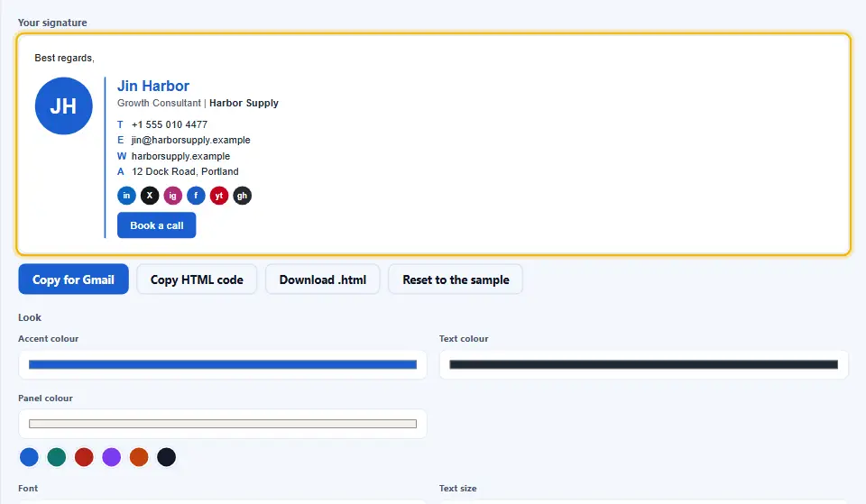Choose the teal green preset swatch
Image resolution: width=866 pixels, height=504 pixels.
point(56,457)
